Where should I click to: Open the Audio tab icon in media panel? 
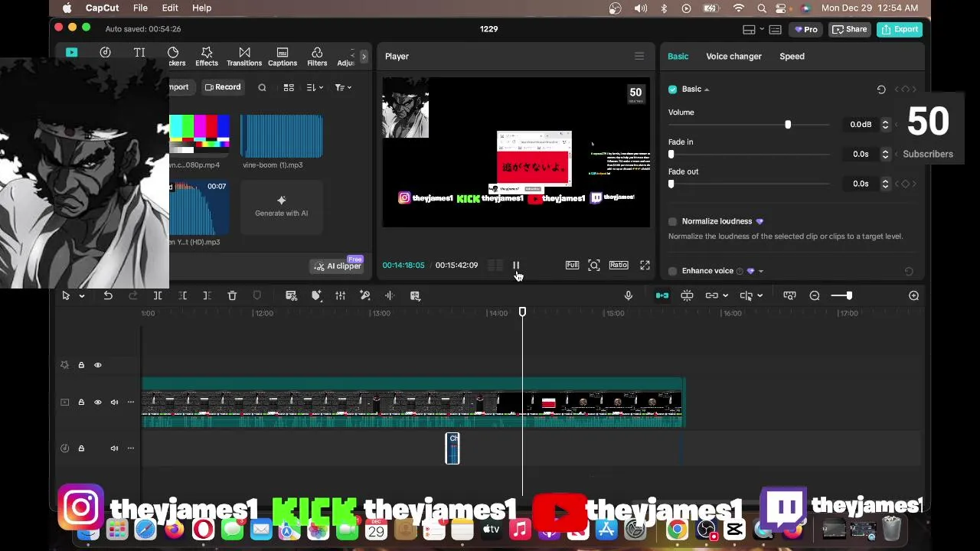click(105, 53)
